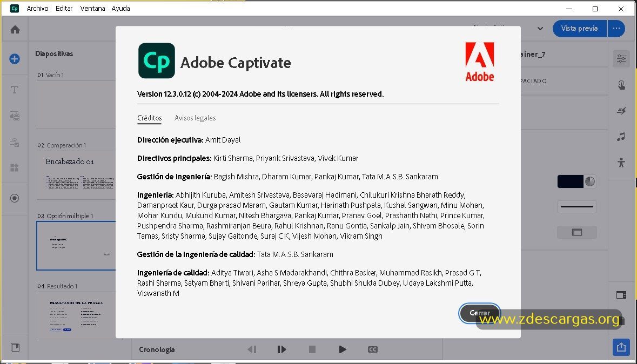Select slide thumbnail 02 Comparación 1

tap(76, 175)
